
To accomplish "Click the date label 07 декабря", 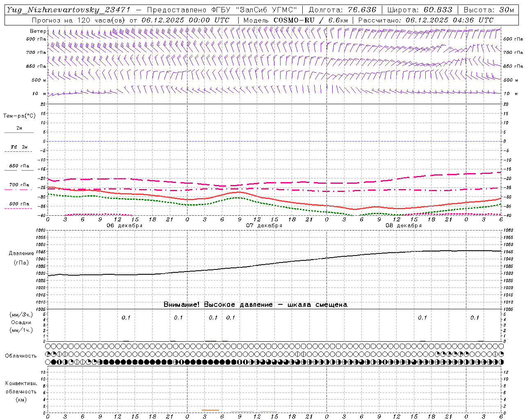I will (264, 226).
